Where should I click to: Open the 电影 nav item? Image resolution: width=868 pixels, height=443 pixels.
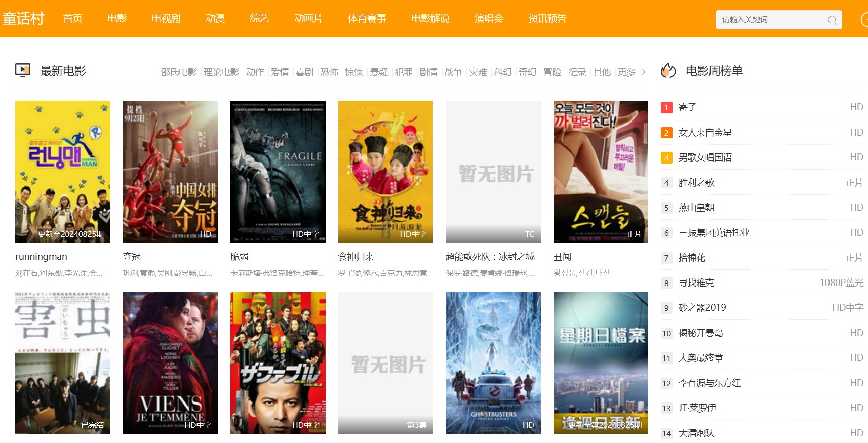coord(117,19)
